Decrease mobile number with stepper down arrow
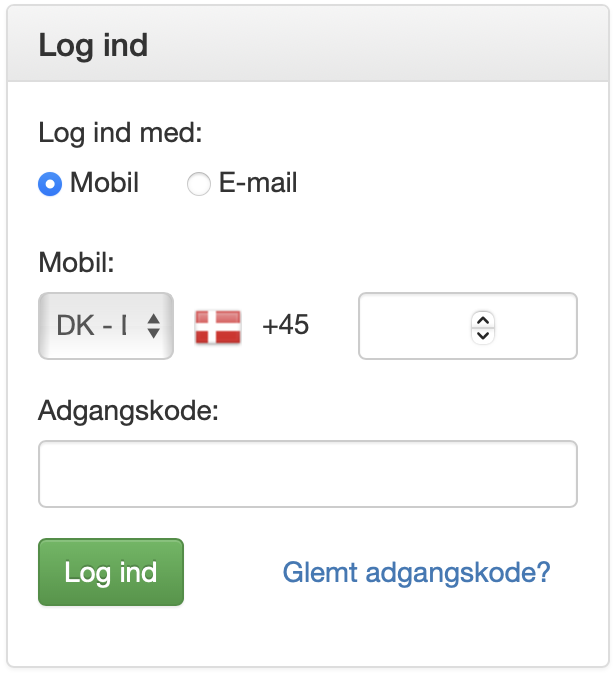This screenshot has height=674, width=614. click(483, 334)
